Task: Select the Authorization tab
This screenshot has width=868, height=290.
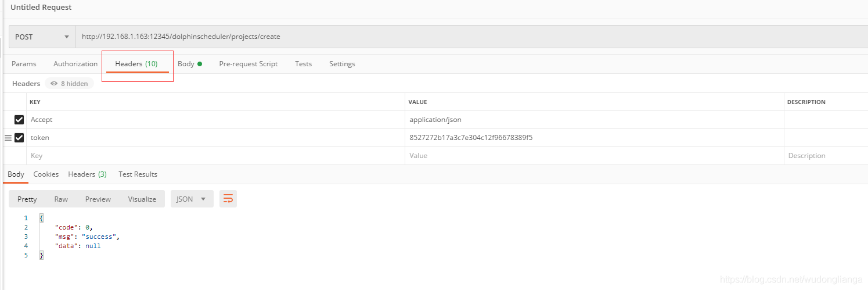Action: point(75,64)
